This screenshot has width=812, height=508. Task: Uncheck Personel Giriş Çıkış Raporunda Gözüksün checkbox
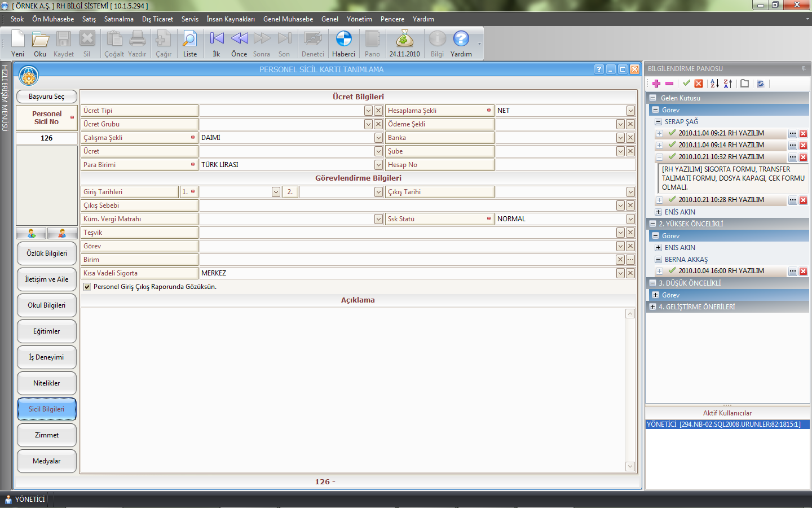[x=87, y=287]
